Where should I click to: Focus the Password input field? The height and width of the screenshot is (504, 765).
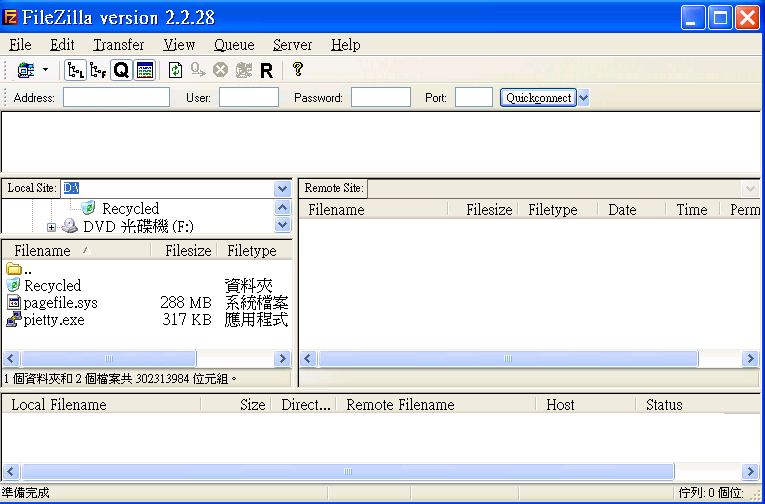381,98
